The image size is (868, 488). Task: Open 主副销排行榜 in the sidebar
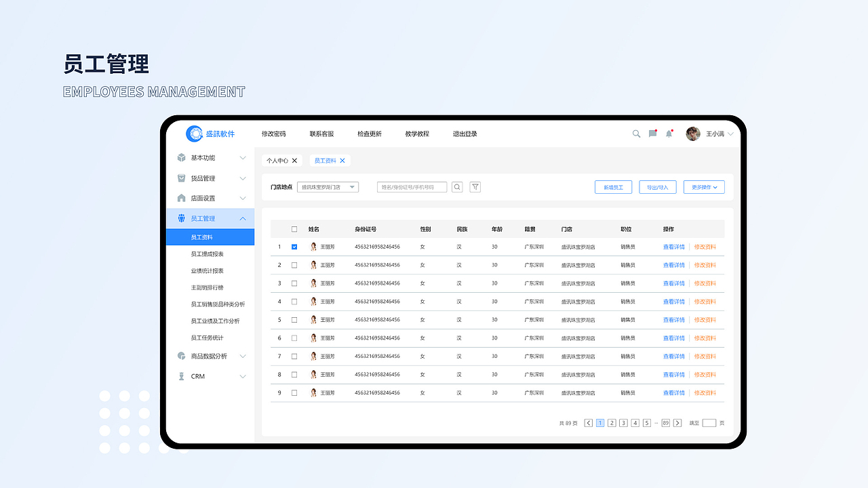(x=207, y=288)
